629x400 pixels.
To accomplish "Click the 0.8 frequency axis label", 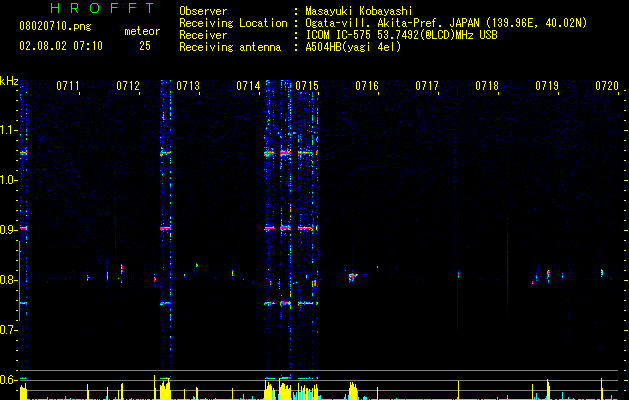I will 9,280.
